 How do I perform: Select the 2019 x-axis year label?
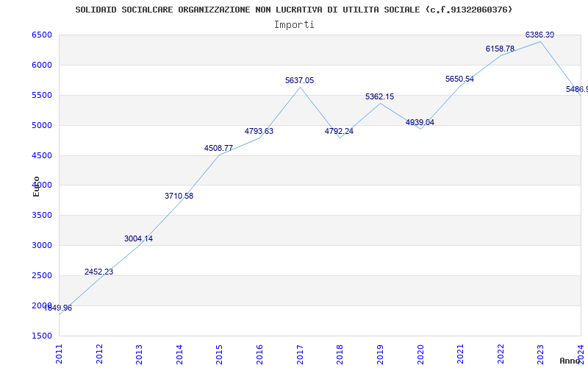coord(380,354)
